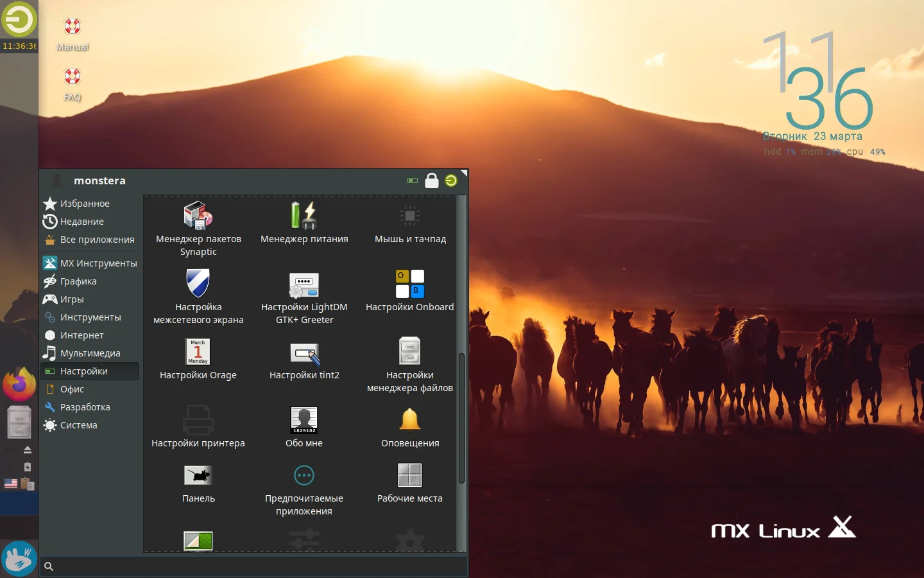Toggle the green switch in menu header
Viewport: 924px width, 578px height.
tap(413, 181)
